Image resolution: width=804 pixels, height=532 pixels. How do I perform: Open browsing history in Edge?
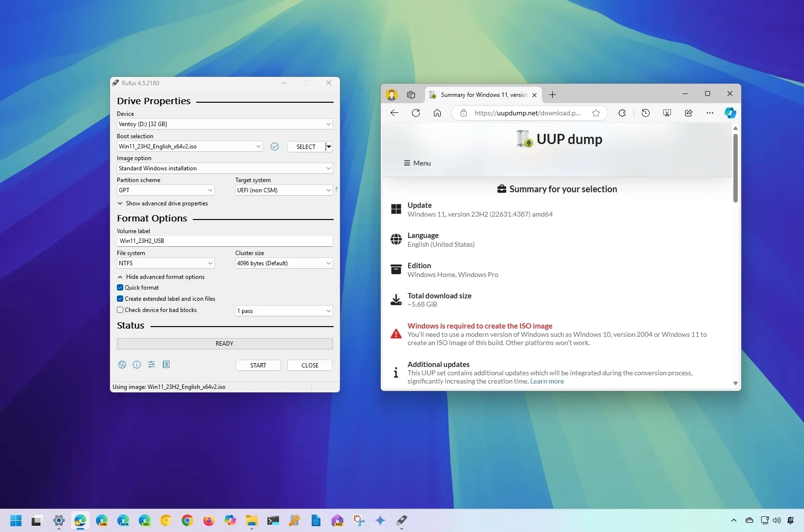645,113
